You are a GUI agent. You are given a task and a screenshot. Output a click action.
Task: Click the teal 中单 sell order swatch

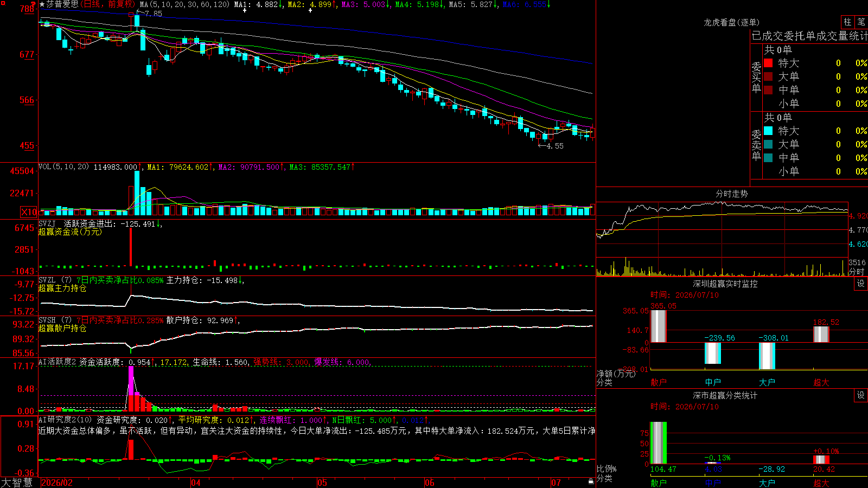(768, 158)
